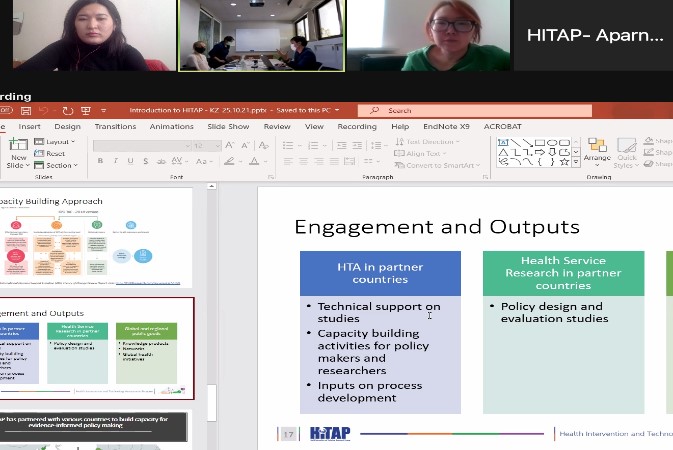Toggle Underline formatting
The width and height of the screenshot is (673, 450).
click(129, 161)
